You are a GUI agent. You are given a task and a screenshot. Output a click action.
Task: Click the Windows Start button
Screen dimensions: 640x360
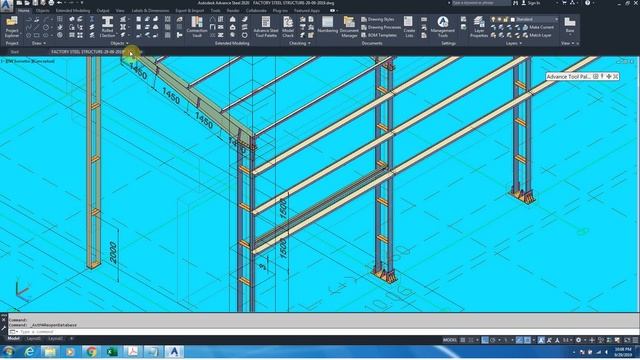tap(9, 351)
